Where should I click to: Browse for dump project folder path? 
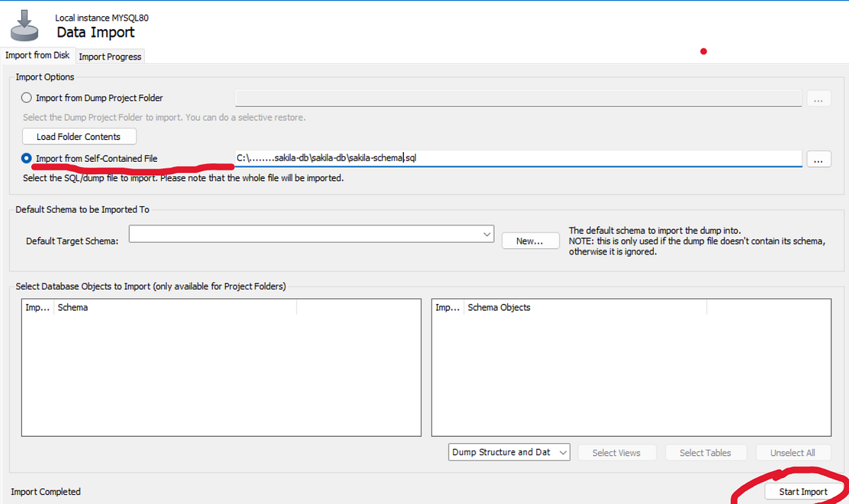click(818, 98)
